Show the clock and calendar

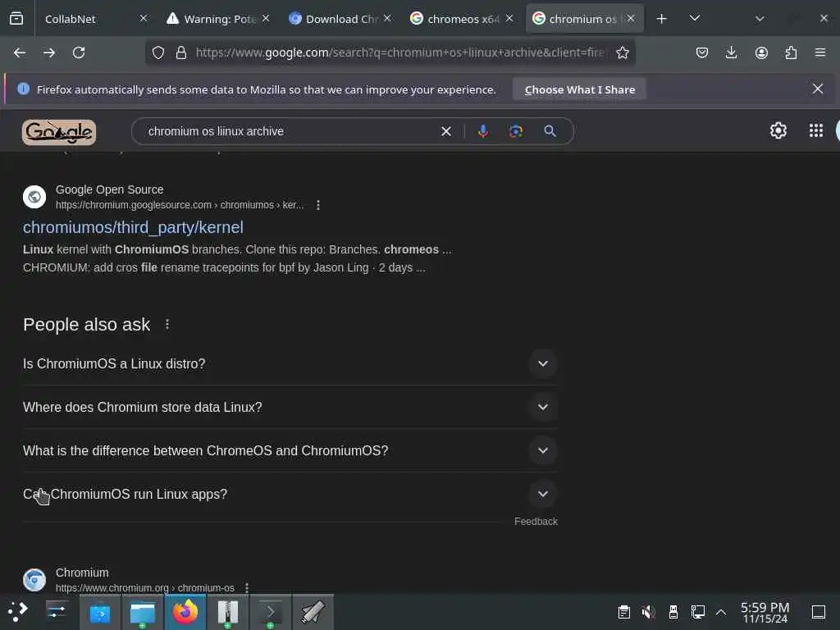point(765,612)
